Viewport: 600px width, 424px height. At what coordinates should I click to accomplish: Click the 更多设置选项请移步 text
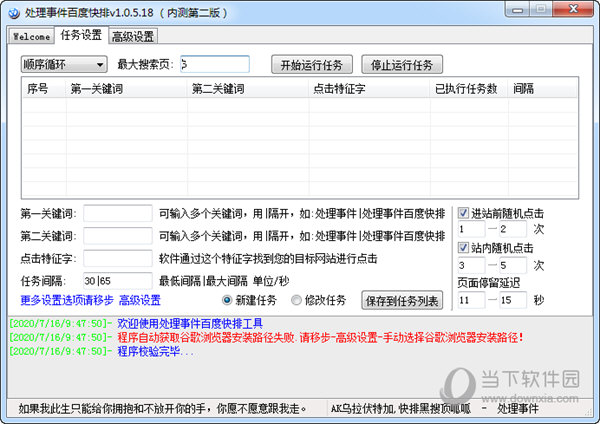coord(67,300)
